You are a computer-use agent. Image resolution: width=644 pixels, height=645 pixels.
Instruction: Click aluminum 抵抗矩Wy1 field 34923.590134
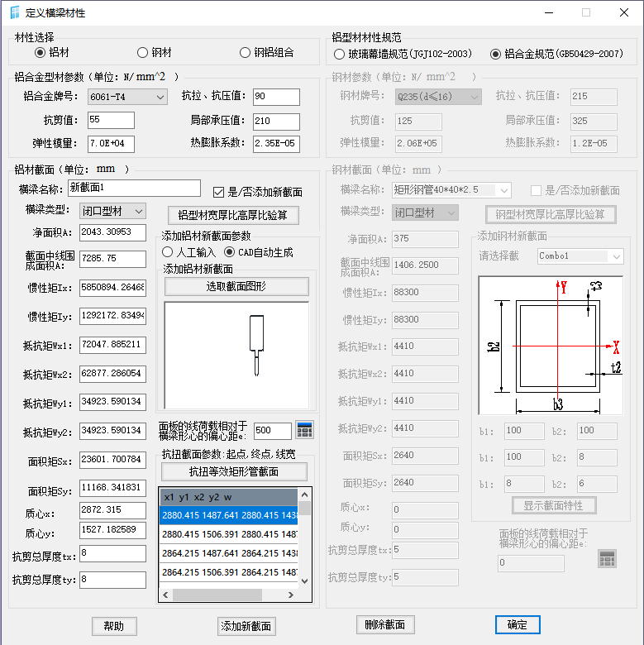click(112, 402)
